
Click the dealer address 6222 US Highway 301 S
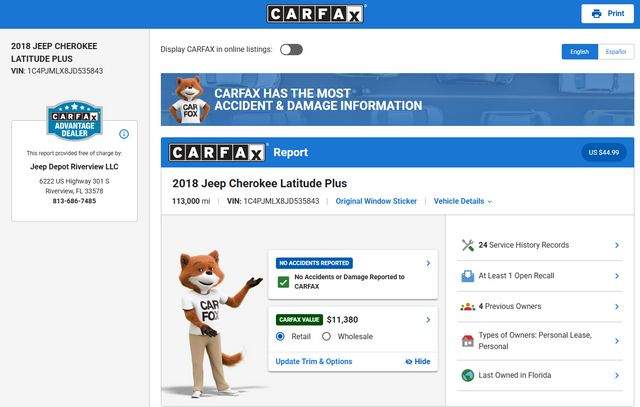74,181
